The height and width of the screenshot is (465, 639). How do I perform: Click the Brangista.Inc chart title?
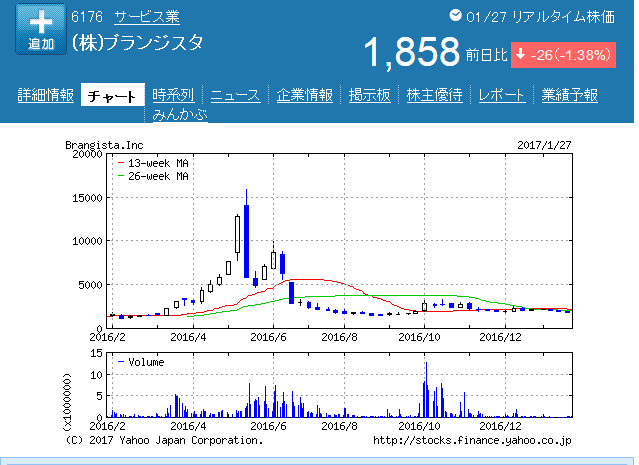pos(104,145)
